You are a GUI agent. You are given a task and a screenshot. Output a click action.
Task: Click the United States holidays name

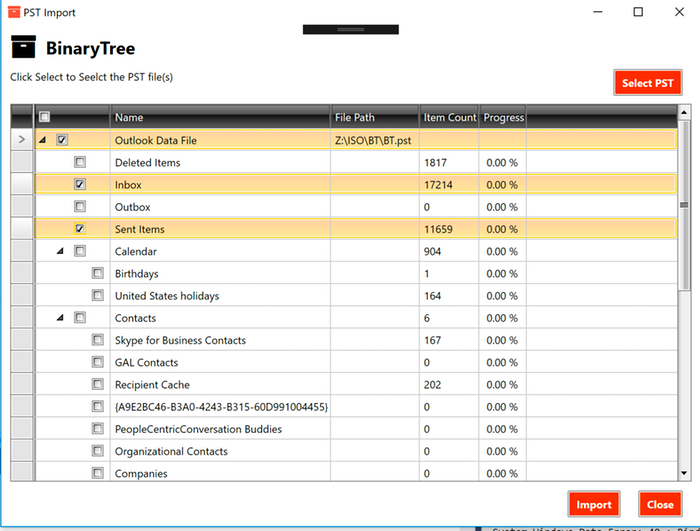167,296
